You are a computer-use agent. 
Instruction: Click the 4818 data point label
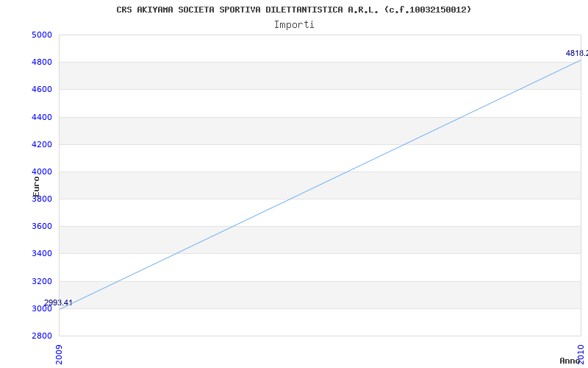(x=577, y=53)
